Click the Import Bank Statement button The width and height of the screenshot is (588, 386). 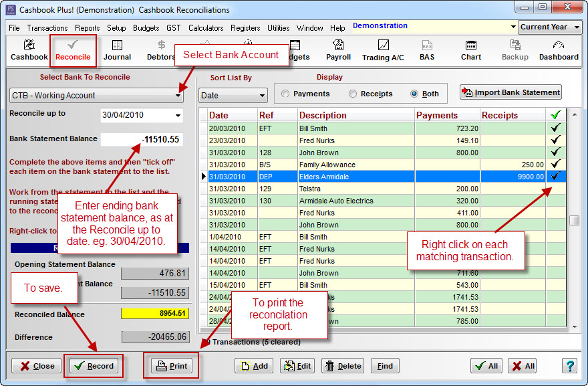coord(510,92)
